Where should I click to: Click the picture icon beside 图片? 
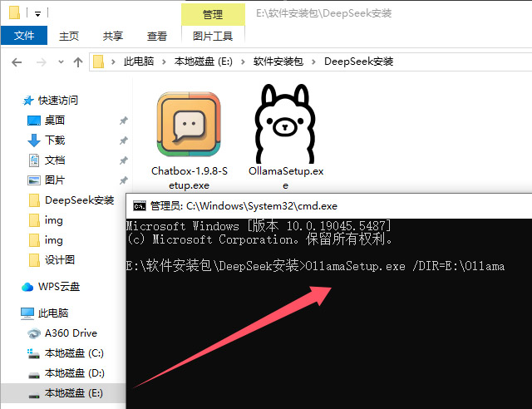tap(34, 180)
